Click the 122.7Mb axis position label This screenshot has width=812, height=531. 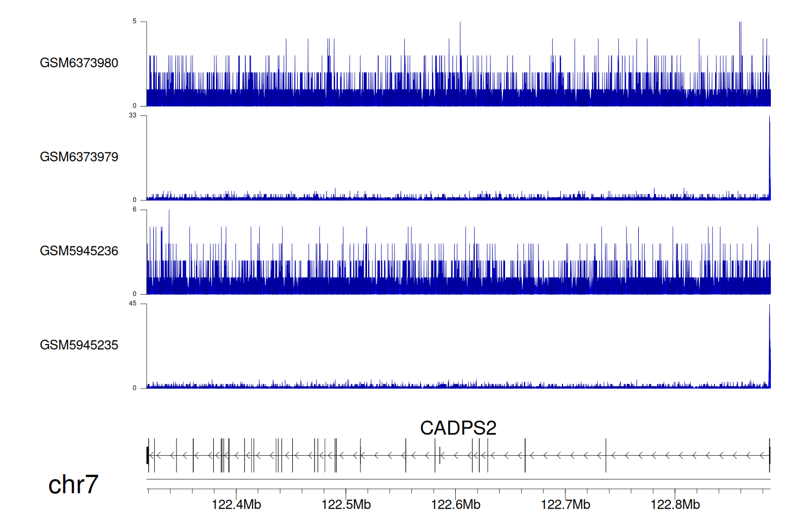tap(565, 505)
